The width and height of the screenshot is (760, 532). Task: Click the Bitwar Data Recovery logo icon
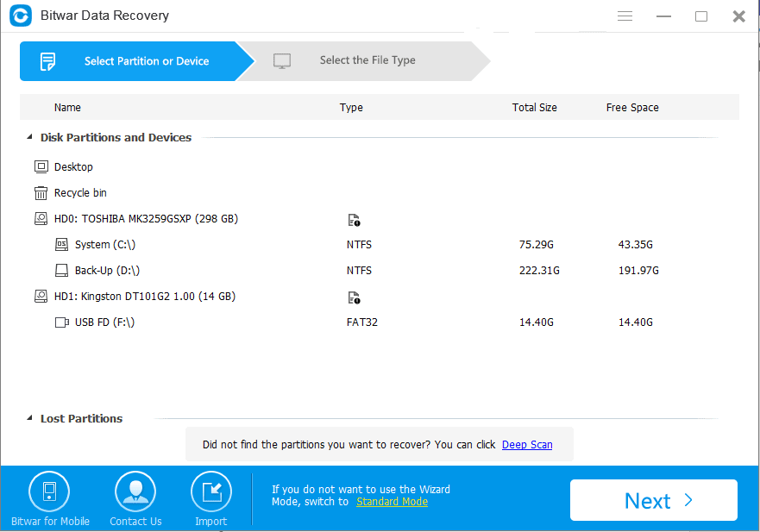click(x=21, y=16)
